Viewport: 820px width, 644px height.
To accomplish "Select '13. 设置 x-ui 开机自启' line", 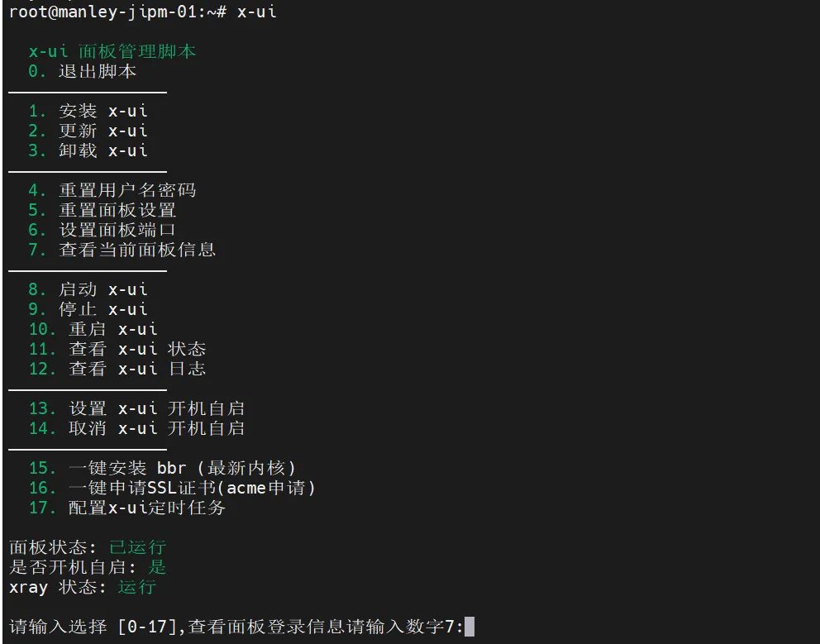I will (136, 408).
